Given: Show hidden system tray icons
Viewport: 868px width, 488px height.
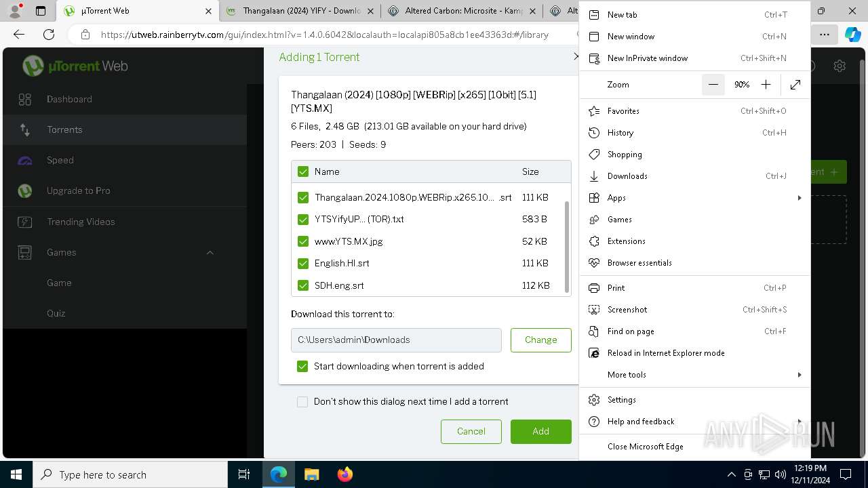Looking at the screenshot, I should tap(731, 474).
